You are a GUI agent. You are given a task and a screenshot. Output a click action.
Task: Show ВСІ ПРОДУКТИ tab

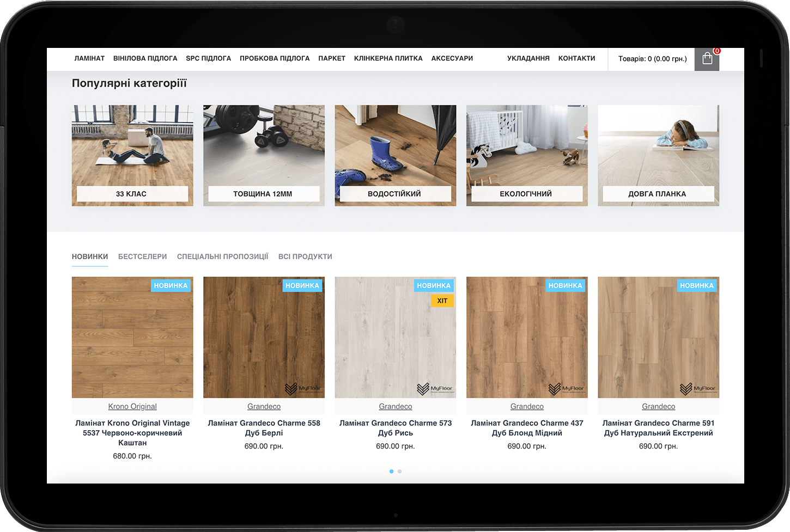[305, 256]
